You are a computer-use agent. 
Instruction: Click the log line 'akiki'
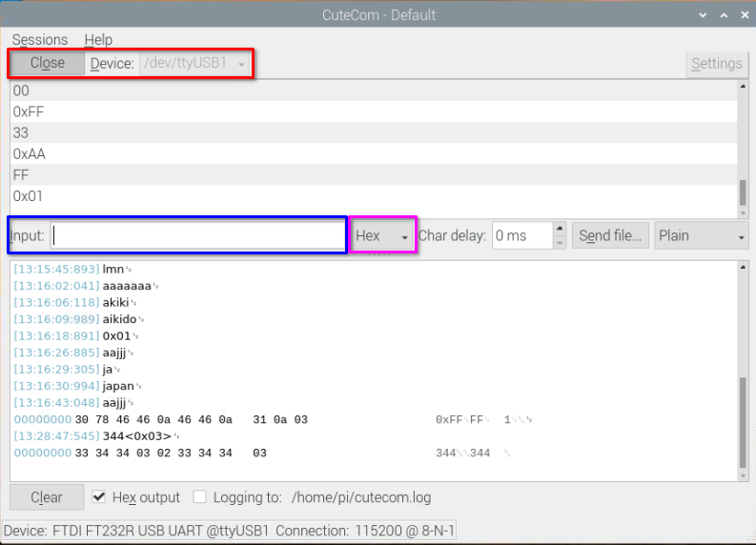tap(115, 303)
